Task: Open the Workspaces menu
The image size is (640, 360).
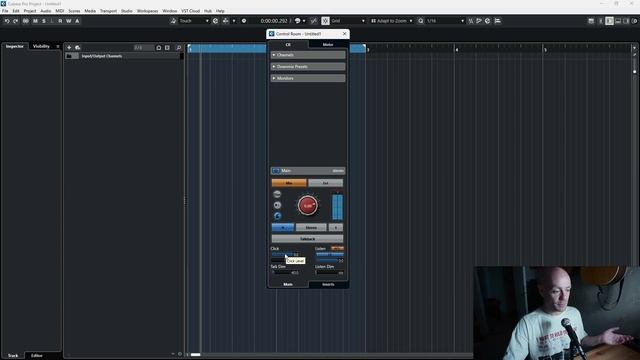Action: [x=147, y=11]
